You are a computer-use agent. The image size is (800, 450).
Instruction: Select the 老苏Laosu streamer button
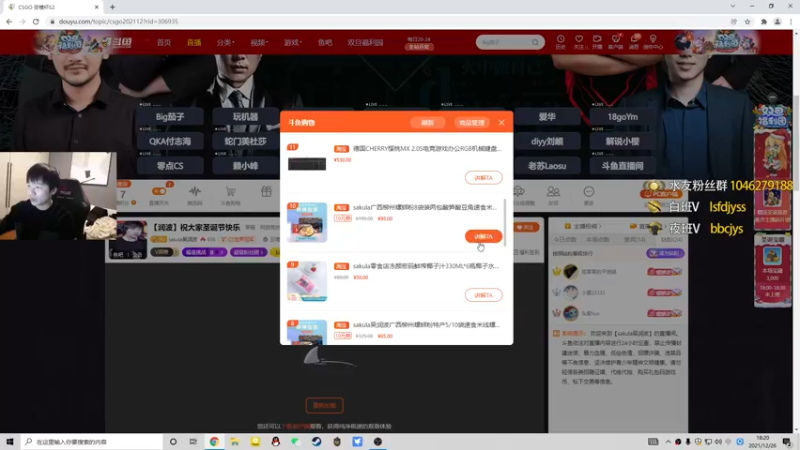pos(547,166)
